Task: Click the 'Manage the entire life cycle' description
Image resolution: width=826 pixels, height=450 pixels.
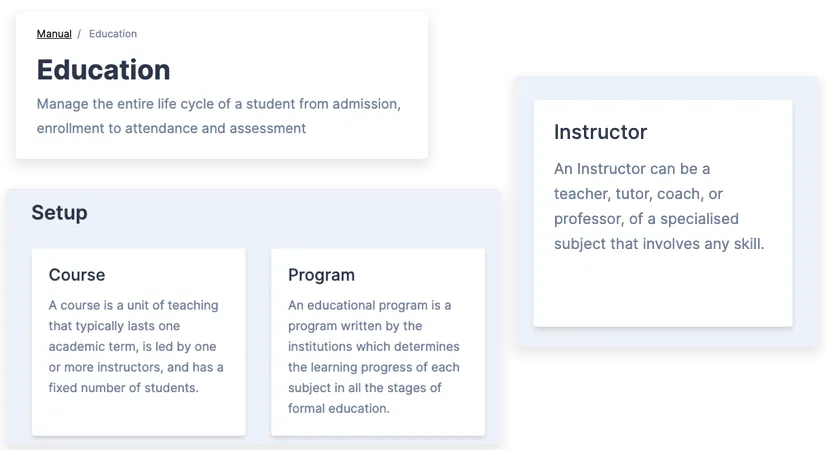Action: [x=218, y=104]
